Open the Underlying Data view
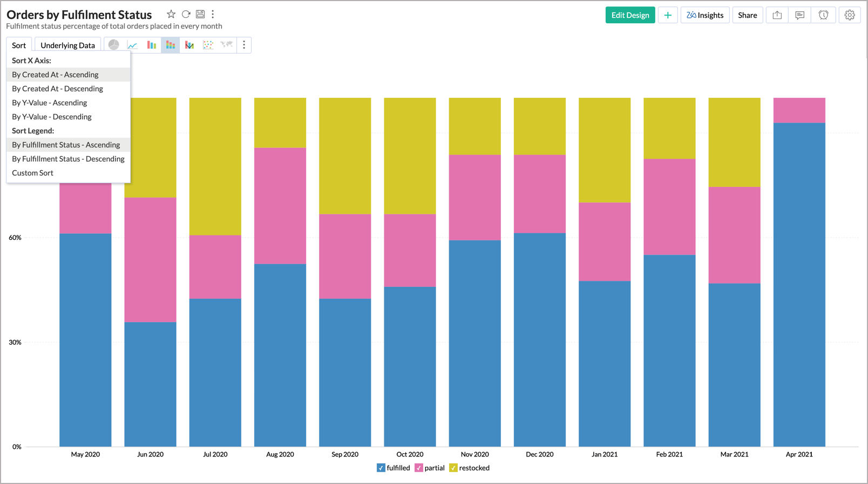This screenshot has height=484, width=868. click(x=67, y=45)
